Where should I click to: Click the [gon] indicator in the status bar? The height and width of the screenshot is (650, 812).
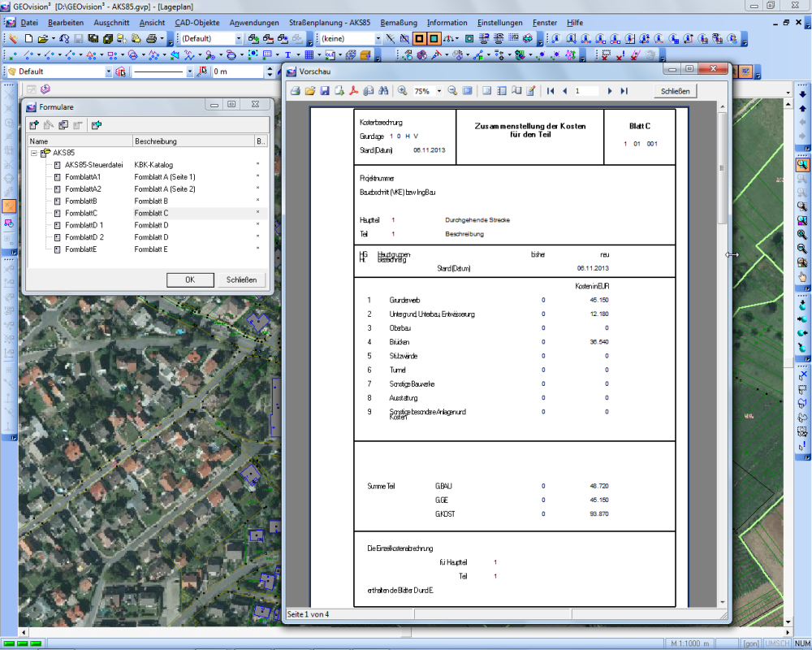click(751, 643)
